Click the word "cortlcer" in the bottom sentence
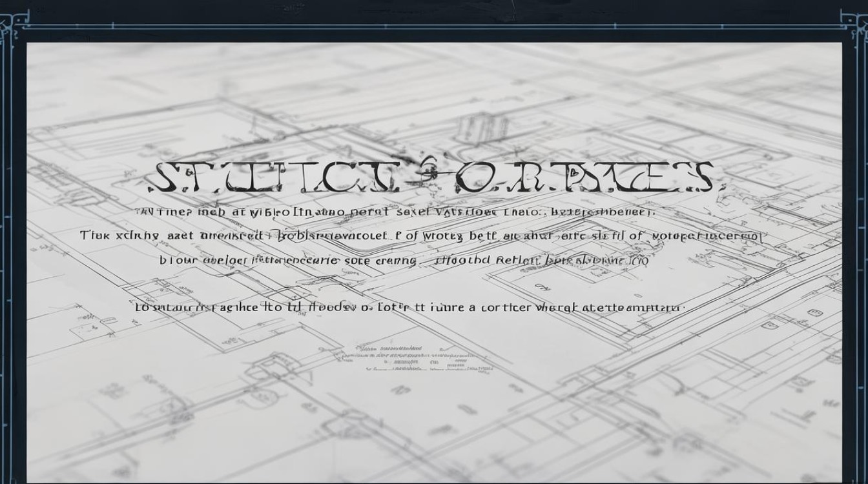 [x=505, y=308]
